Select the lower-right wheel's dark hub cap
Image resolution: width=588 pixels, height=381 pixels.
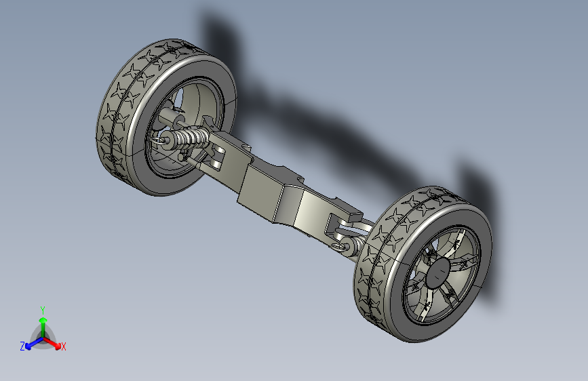click(437, 273)
